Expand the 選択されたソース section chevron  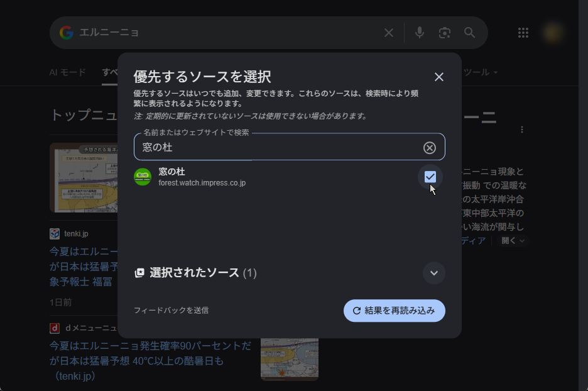pyautogui.click(x=434, y=273)
